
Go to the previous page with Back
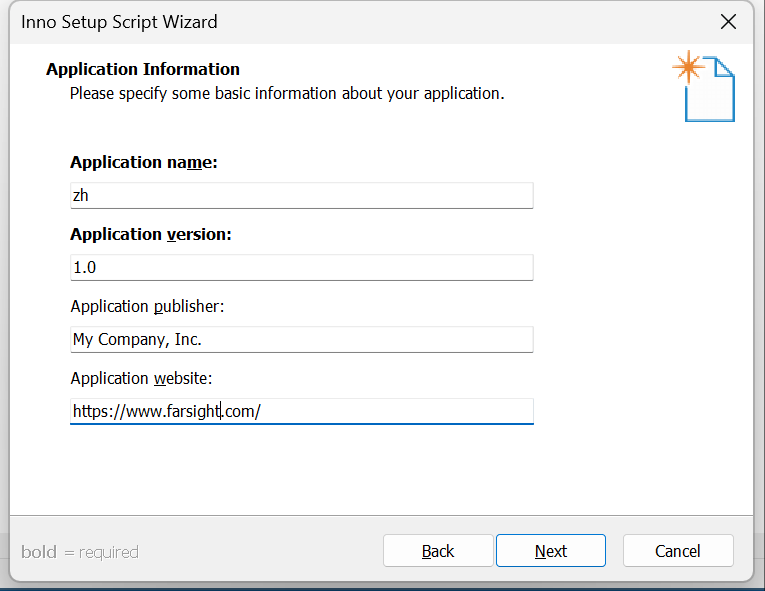click(x=438, y=550)
